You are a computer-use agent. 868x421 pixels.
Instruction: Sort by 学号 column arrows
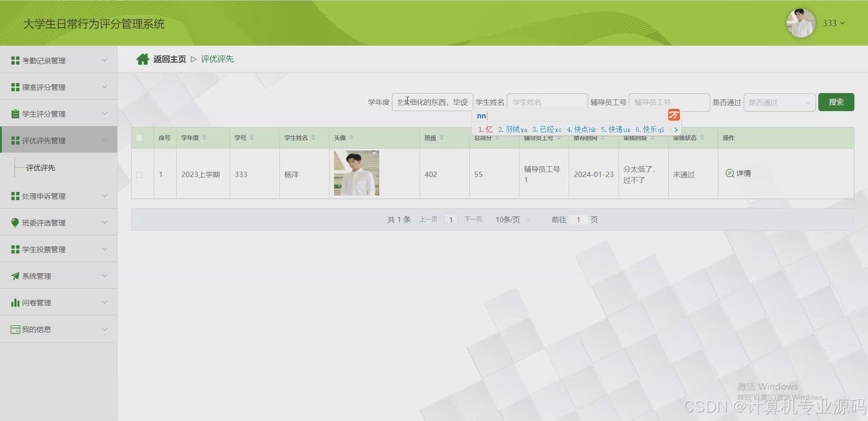click(x=252, y=138)
